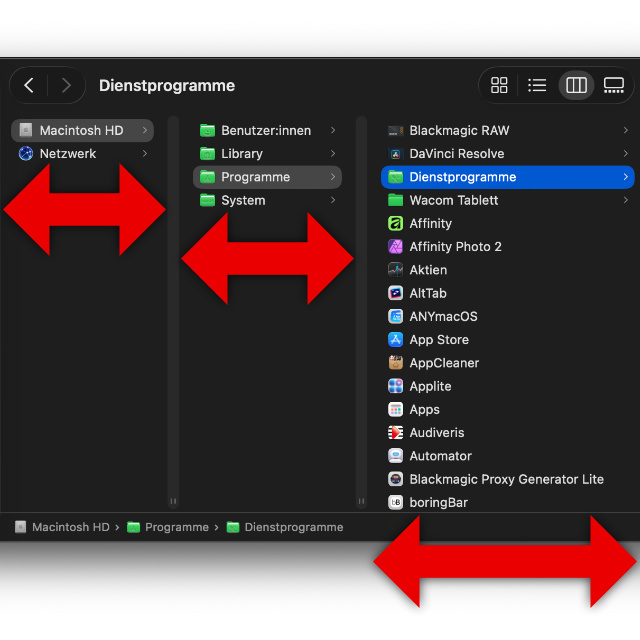Select the Netzwerk row label
This screenshot has width=640, height=640.
[x=68, y=153]
